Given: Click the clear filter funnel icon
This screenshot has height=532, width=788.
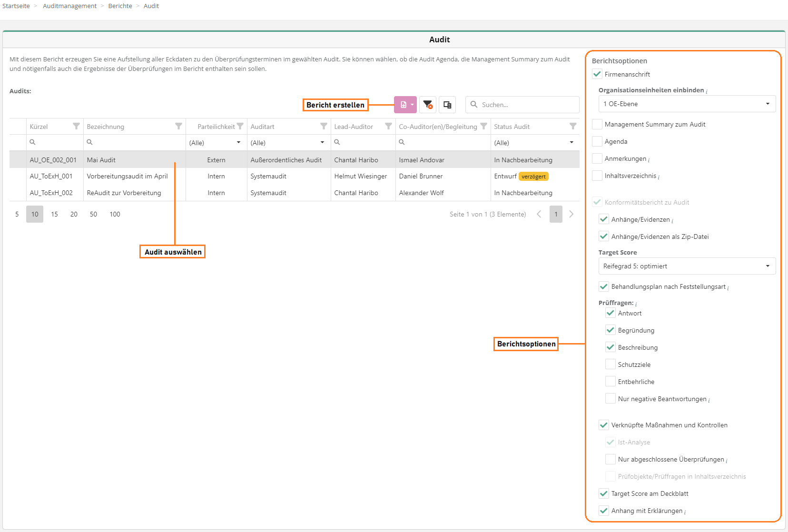Looking at the screenshot, I should pyautogui.click(x=428, y=105).
